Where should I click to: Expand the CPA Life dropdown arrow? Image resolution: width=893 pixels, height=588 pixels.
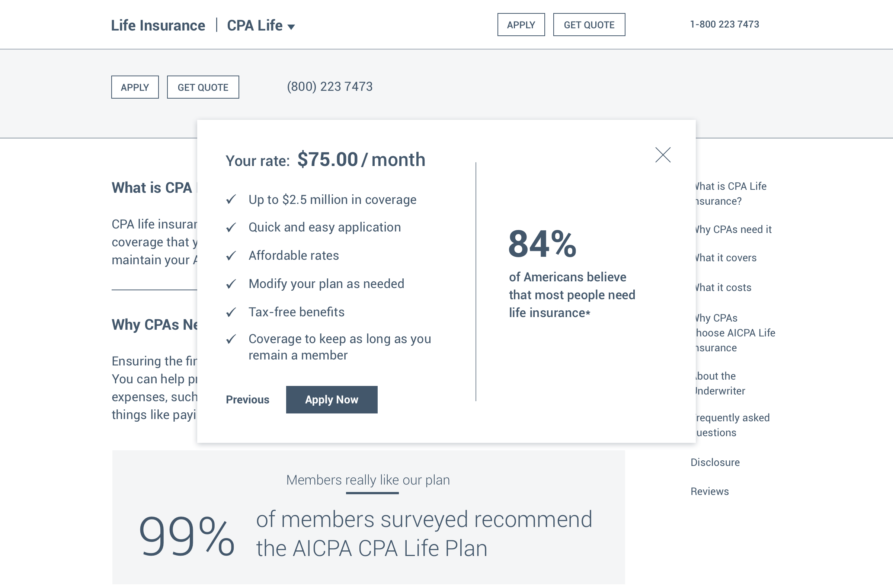point(291,27)
